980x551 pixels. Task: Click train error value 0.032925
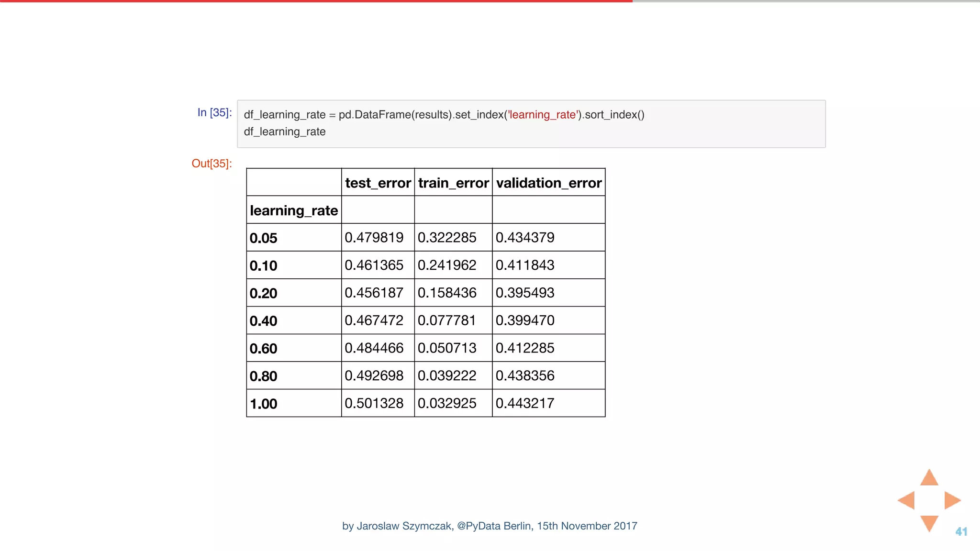(447, 403)
